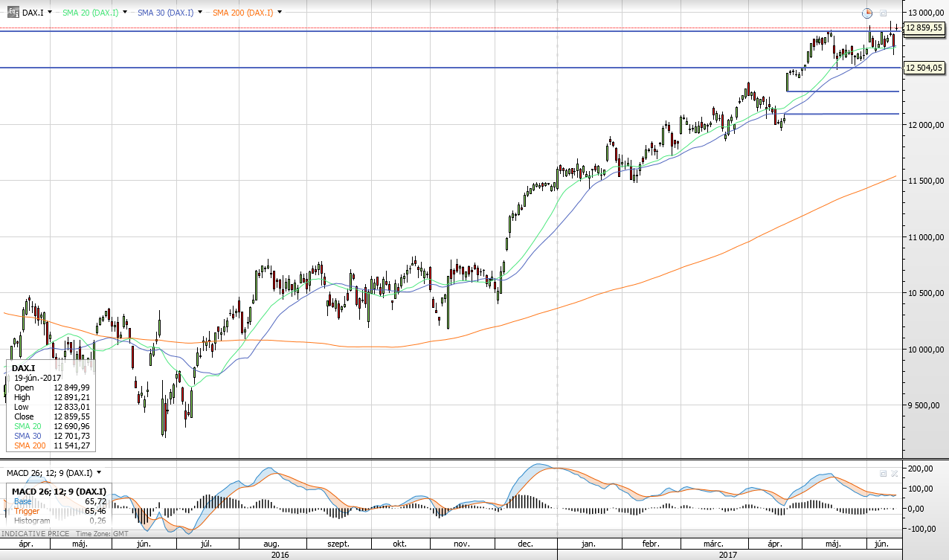Open the SMA 20 (DAX.I) dropdown arrow
Viewport: 949px width, 560px height.
tap(124, 13)
